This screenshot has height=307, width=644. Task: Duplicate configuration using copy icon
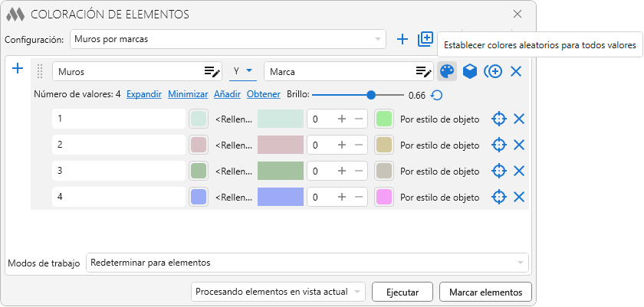click(426, 39)
